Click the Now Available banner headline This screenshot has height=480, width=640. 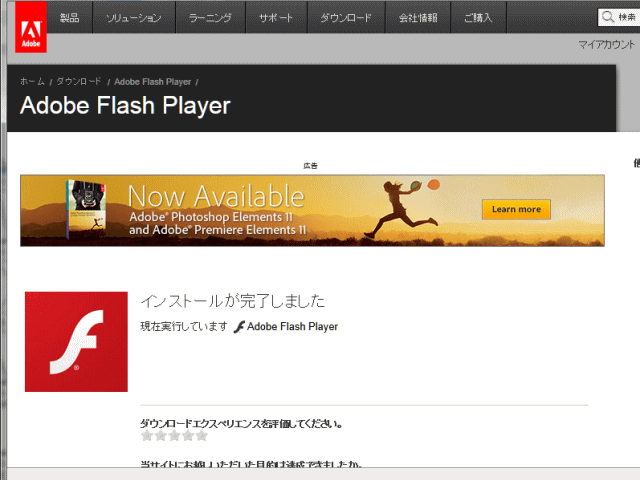tap(216, 196)
